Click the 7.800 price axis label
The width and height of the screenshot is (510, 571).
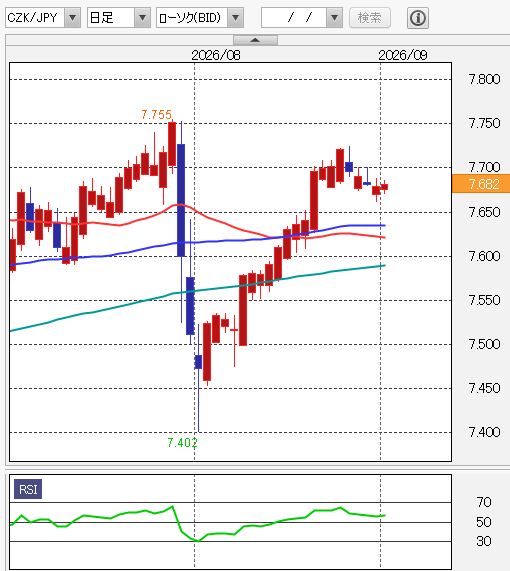[484, 79]
